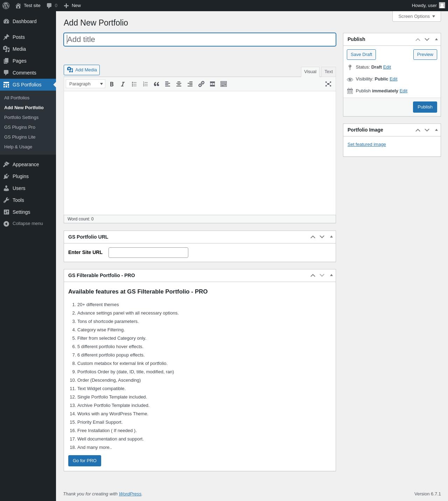Switch to the Visual editor tab
The image size is (448, 501).
[310, 72]
